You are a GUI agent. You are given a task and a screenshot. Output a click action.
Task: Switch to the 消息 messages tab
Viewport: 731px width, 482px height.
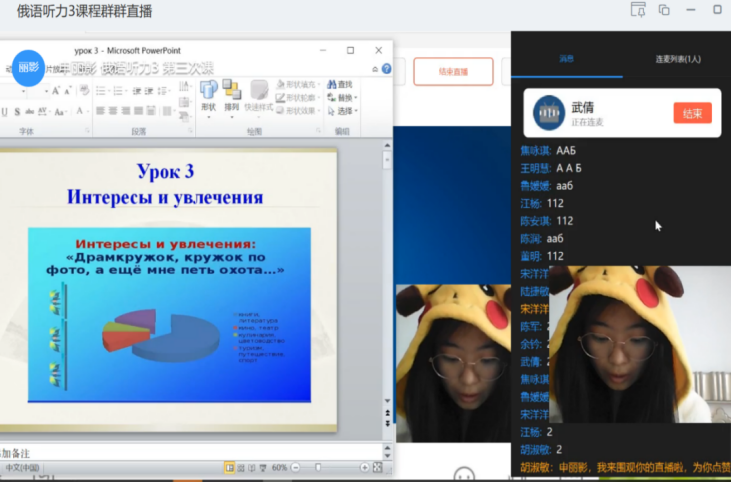coord(566,59)
